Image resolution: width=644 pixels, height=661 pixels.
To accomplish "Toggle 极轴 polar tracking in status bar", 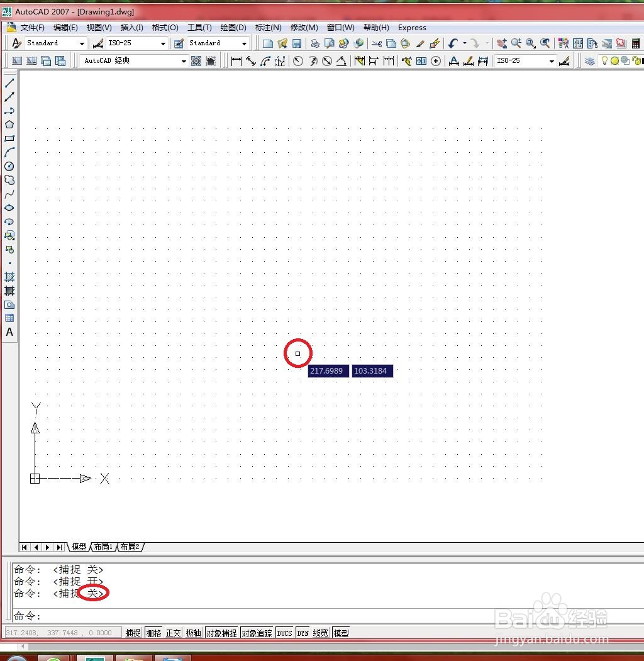I will (194, 633).
